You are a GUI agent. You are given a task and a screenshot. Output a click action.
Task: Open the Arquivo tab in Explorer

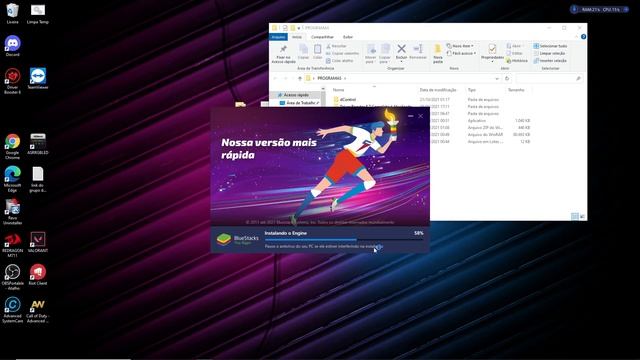coord(278,37)
